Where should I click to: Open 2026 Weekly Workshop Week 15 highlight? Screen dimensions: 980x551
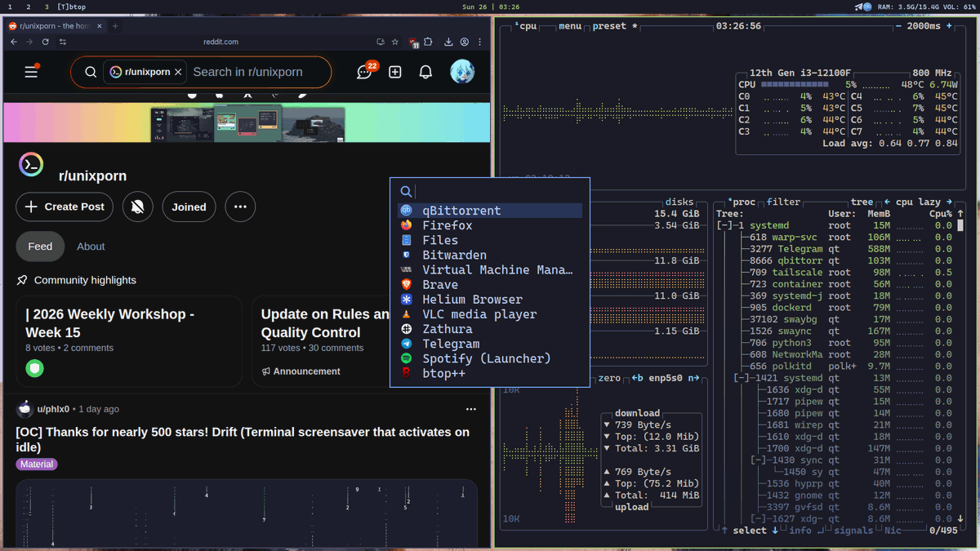[x=129, y=341]
